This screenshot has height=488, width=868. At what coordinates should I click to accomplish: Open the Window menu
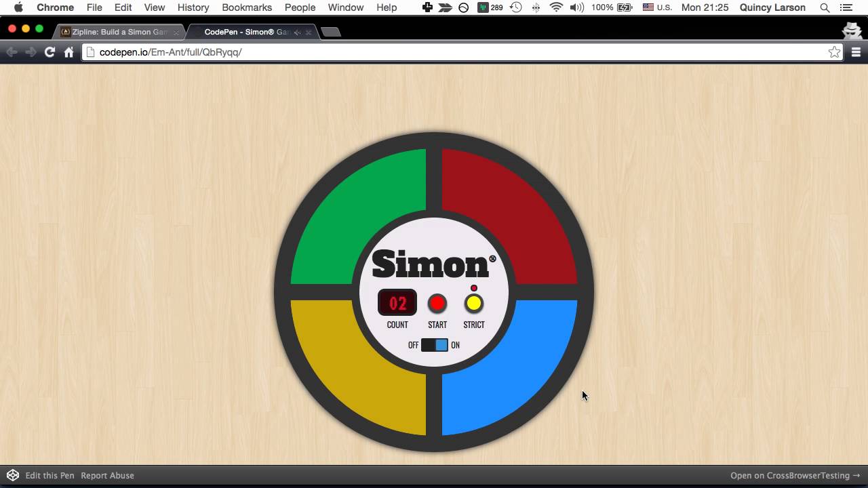(346, 7)
